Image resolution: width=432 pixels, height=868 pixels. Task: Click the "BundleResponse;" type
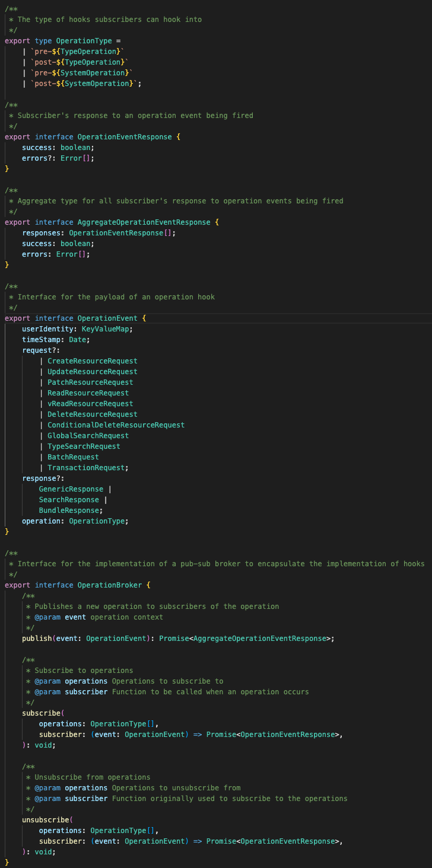(71, 510)
